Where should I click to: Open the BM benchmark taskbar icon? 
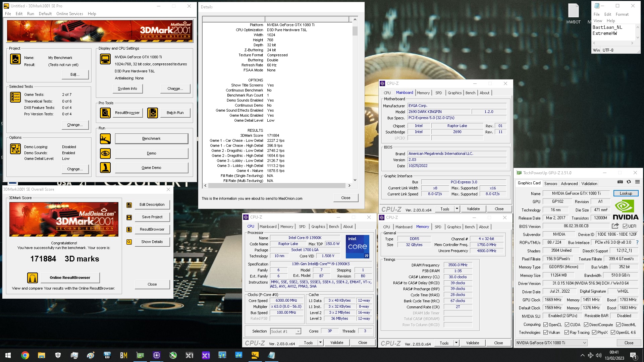(123, 355)
